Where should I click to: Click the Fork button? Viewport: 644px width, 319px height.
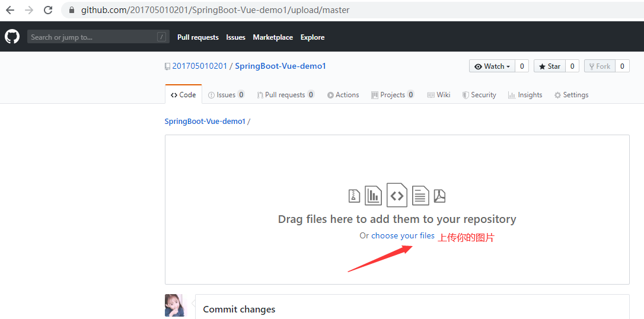point(600,66)
